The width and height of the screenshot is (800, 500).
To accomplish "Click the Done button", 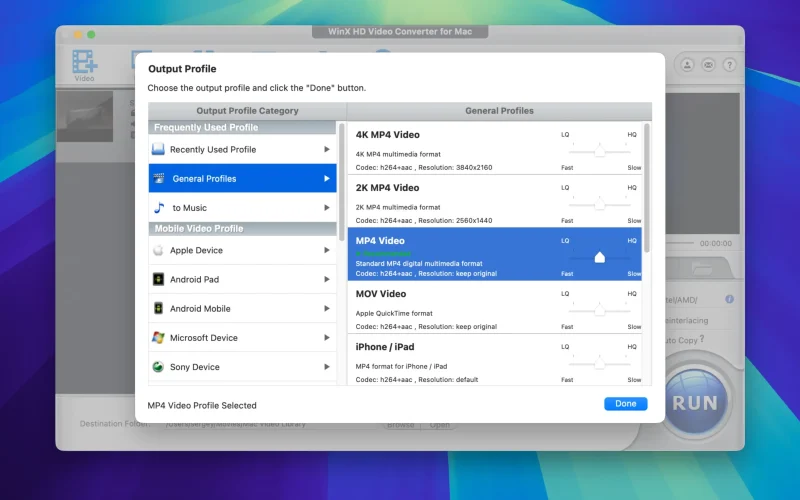I will click(x=626, y=404).
